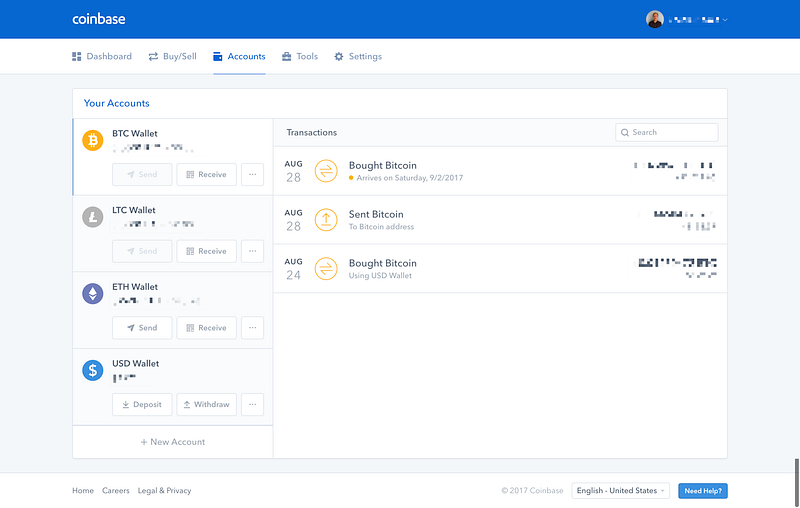Viewport: 800px width, 508px height.
Task: Click the Need Help? button
Action: coord(703,491)
